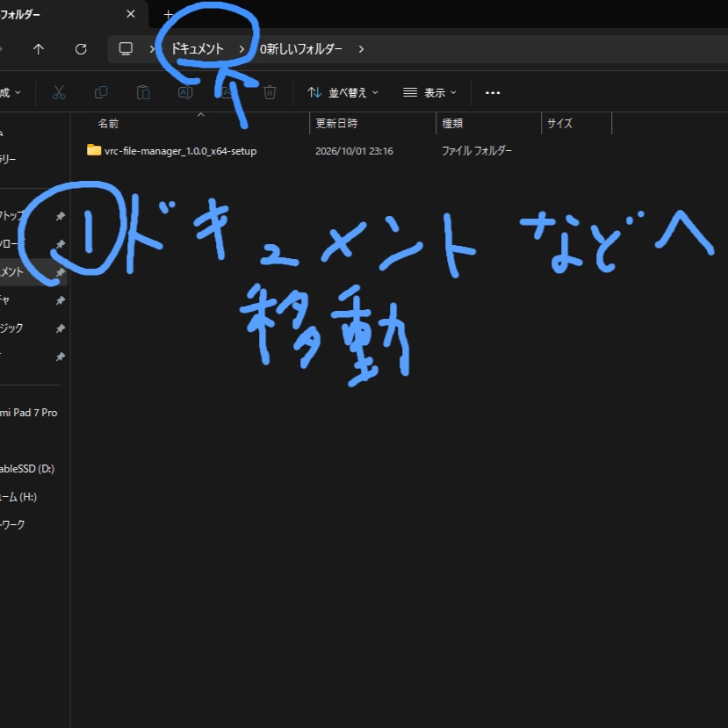This screenshot has width=728, height=728.
Task: Open SSD (D:) drive in sidebar
Action: (x=27, y=468)
